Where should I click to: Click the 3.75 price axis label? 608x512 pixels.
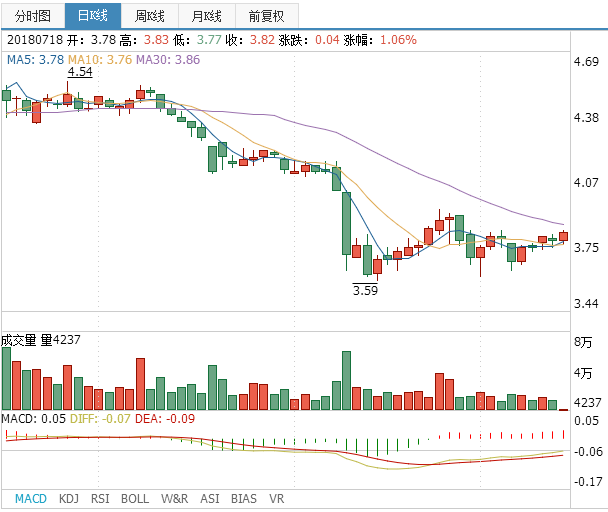pos(586,248)
